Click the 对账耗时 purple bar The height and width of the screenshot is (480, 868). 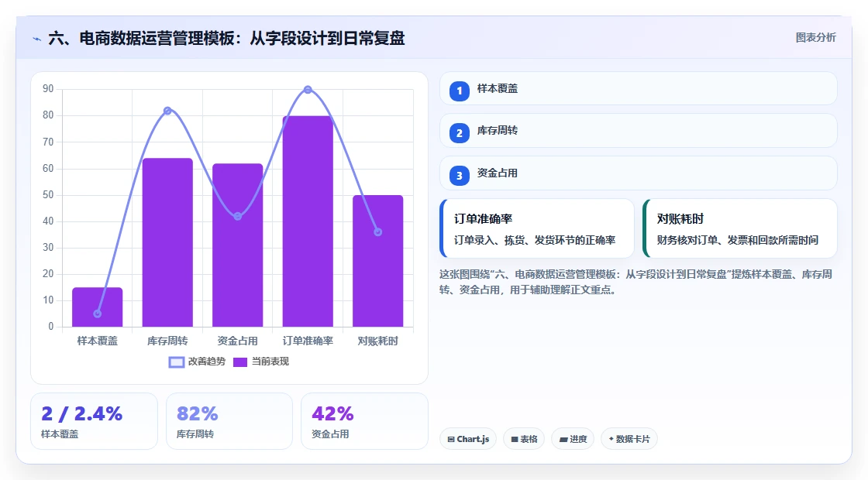pyautogui.click(x=378, y=261)
